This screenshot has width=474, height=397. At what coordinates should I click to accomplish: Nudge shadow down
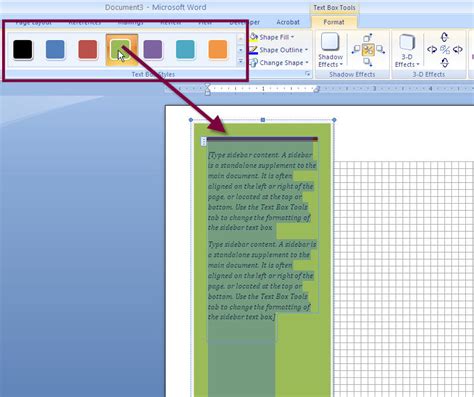click(x=368, y=62)
